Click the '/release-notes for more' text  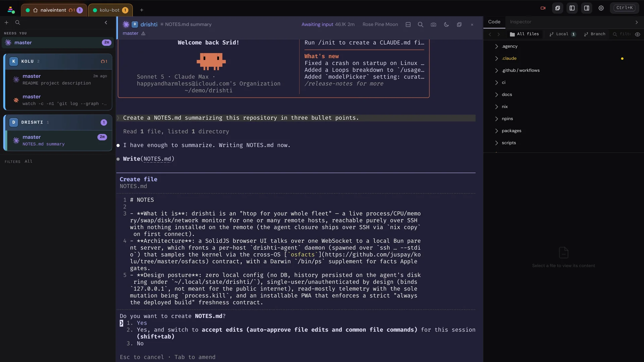344,84
